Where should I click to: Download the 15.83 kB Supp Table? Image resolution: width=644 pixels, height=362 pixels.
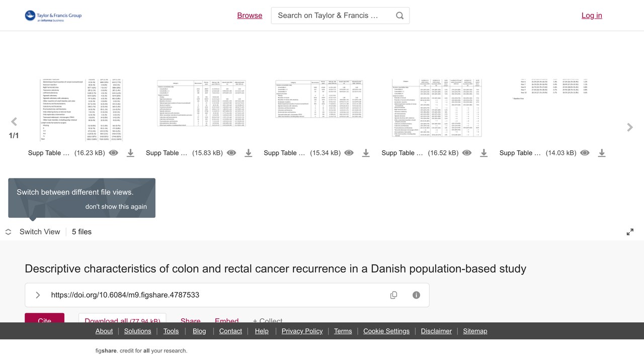click(x=248, y=153)
